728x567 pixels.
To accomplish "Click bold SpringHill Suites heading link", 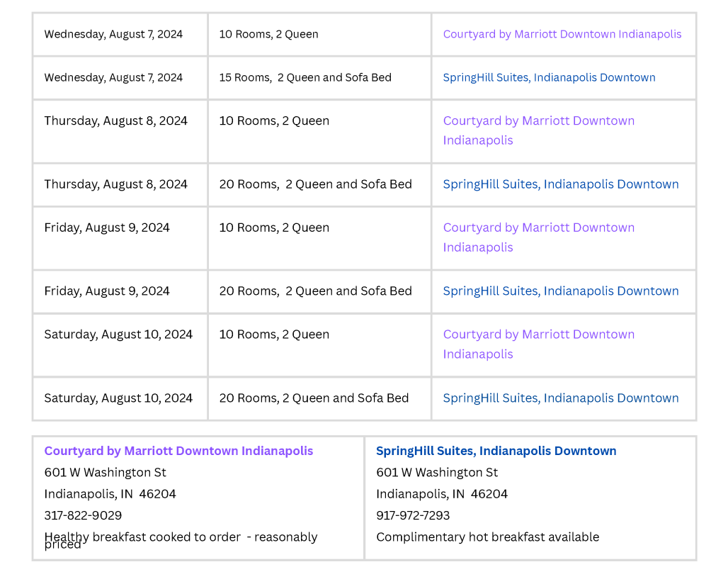I will coord(496,451).
